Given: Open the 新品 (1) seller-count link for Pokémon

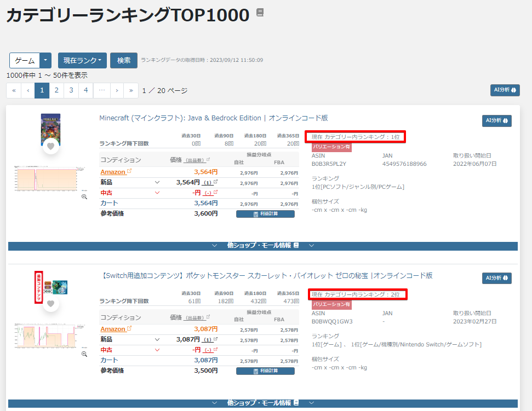Looking at the screenshot, I should (210, 339).
